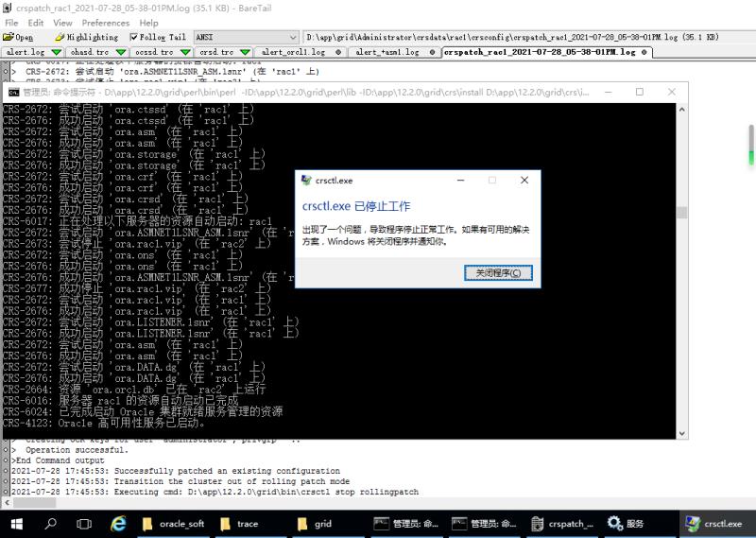Open the Preferences menu

[x=106, y=23]
